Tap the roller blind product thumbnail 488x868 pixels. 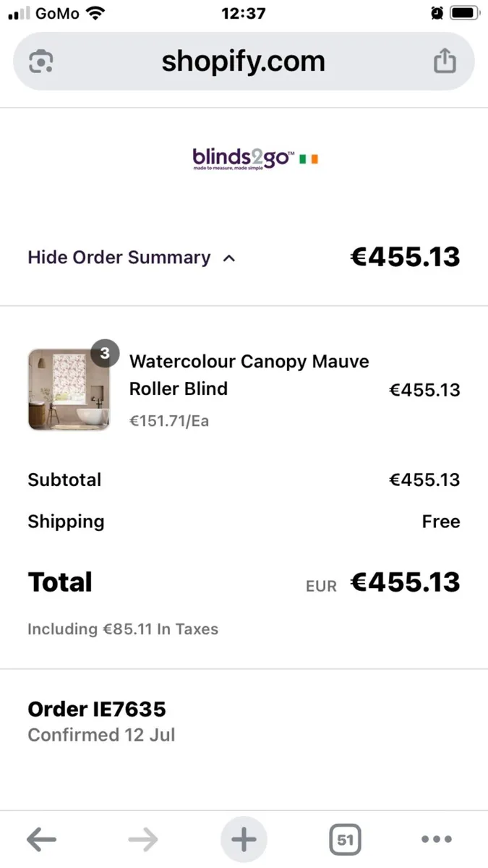point(69,389)
